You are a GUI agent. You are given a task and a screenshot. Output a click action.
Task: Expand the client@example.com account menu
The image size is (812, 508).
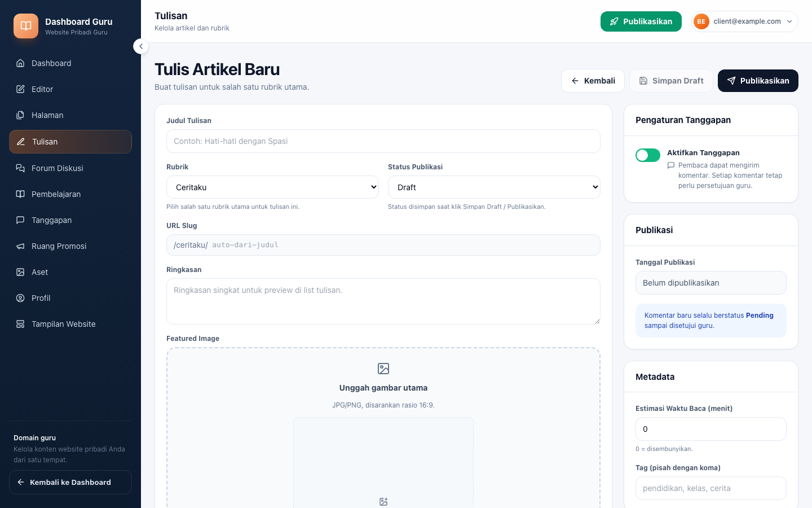pos(744,21)
